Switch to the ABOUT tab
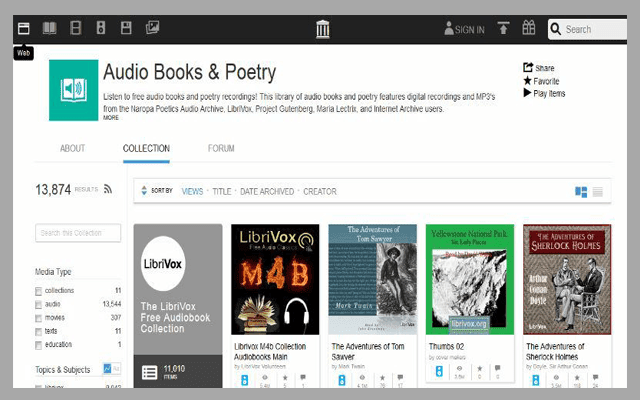This screenshot has height=400, width=640. (73, 148)
